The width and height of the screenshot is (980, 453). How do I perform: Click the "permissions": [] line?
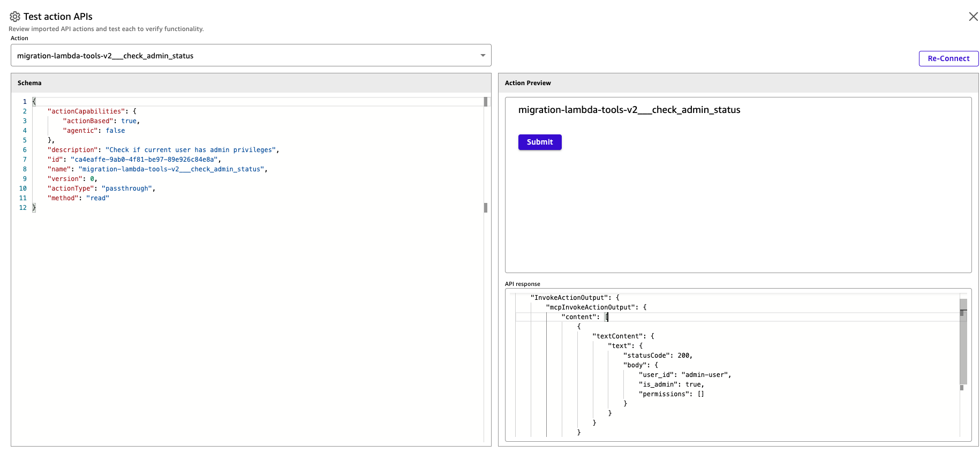(671, 394)
